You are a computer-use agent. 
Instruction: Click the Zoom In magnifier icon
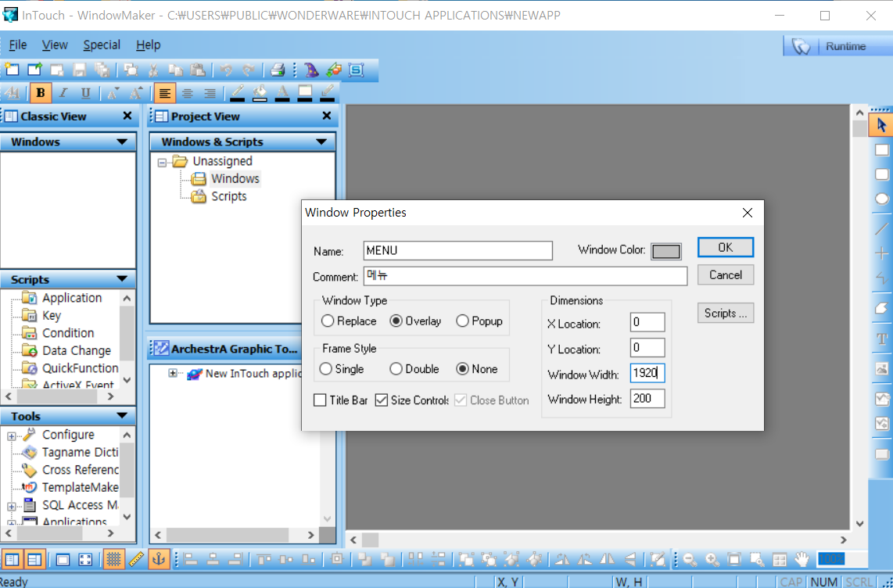click(712, 560)
